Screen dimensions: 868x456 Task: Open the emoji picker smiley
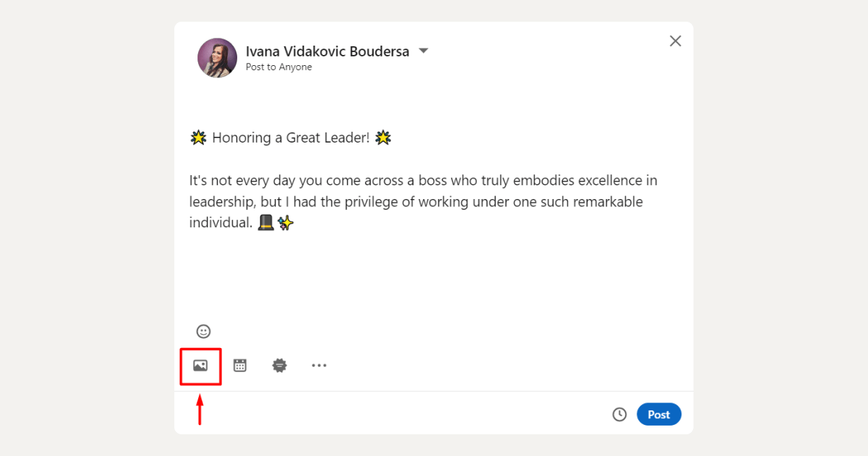[204, 332]
